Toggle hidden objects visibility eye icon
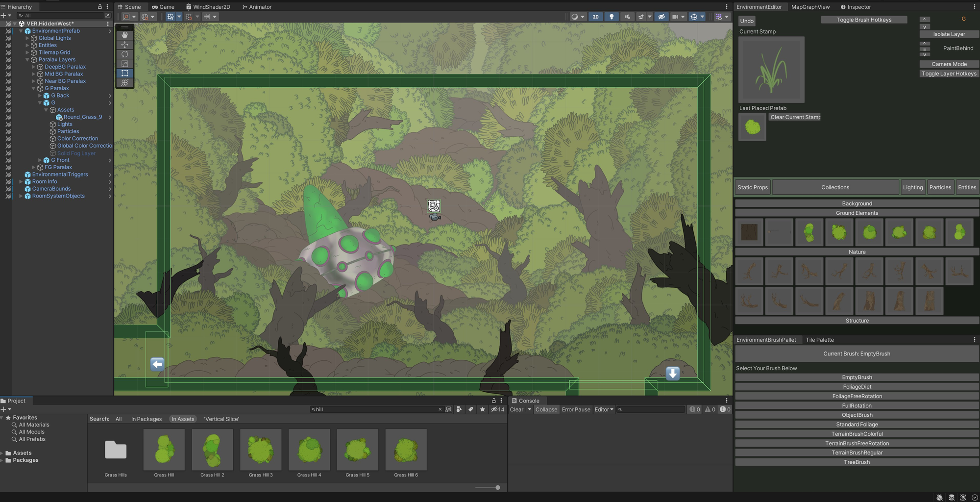Image resolution: width=980 pixels, height=502 pixels. click(661, 17)
